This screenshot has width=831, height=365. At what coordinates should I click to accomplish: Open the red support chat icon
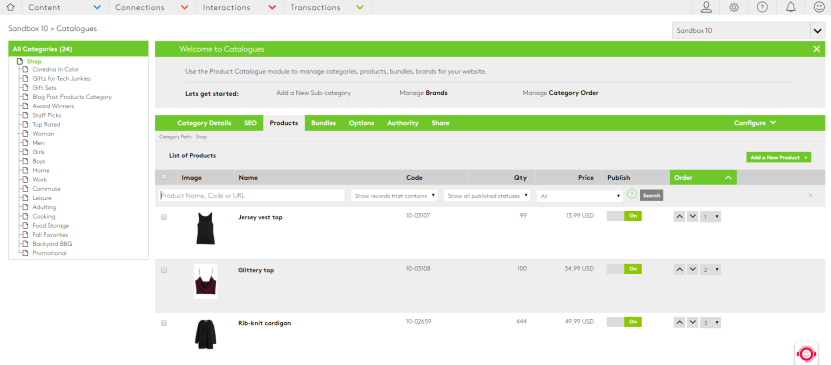click(806, 353)
